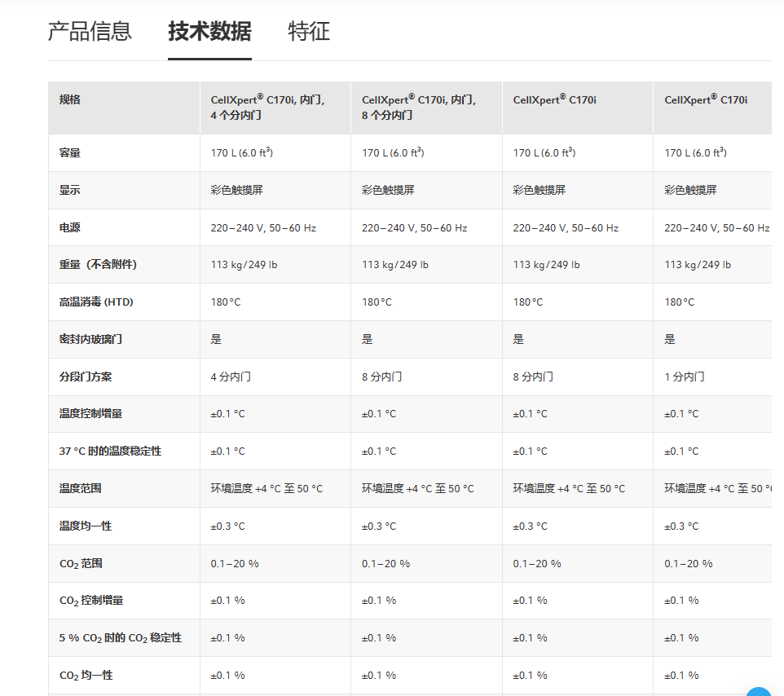
Task: Click the 温度范围 row label
Action: pyautogui.click(x=80, y=488)
